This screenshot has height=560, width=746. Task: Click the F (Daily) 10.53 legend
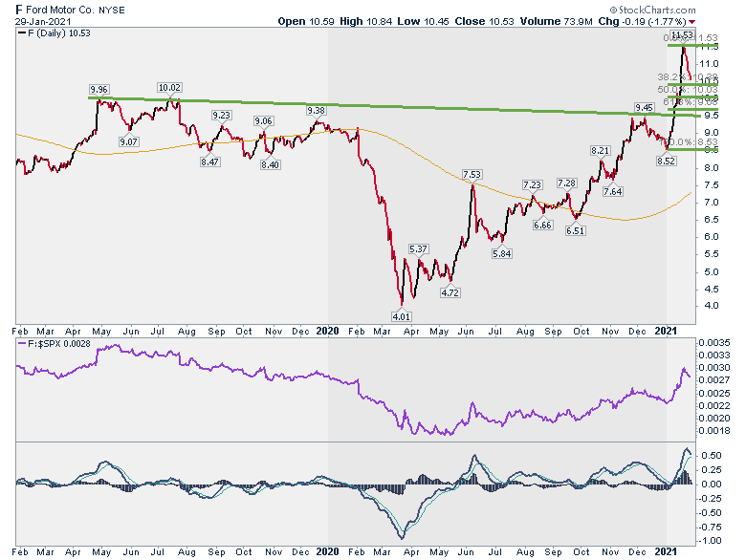pos(55,33)
